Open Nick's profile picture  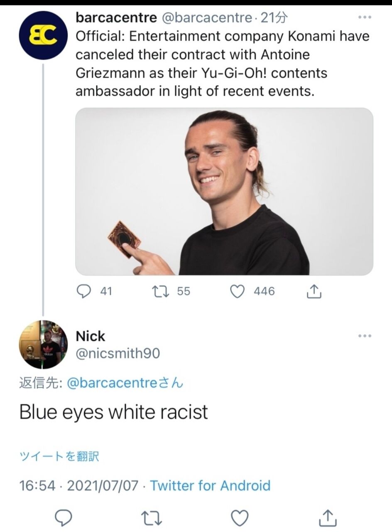coord(43,345)
